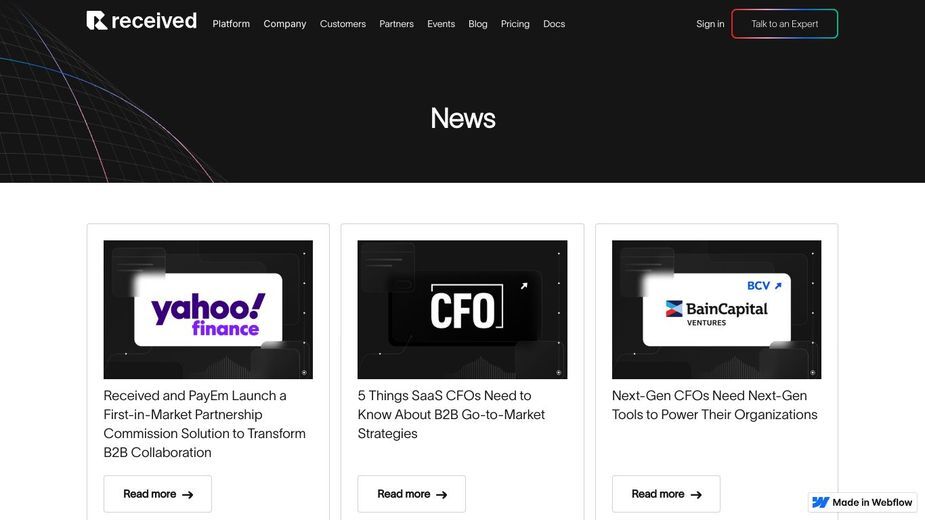This screenshot has height=520, width=925.
Task: Click the Sign in link
Action: coord(710,24)
